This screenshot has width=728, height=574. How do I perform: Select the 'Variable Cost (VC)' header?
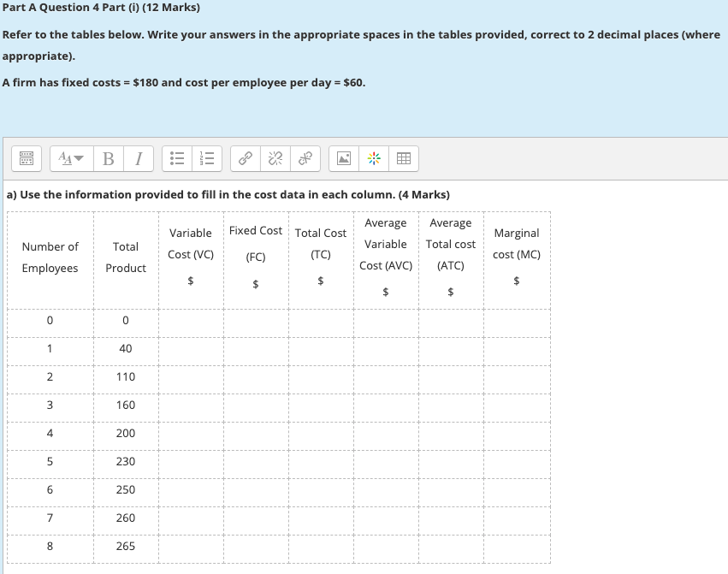pos(191,244)
